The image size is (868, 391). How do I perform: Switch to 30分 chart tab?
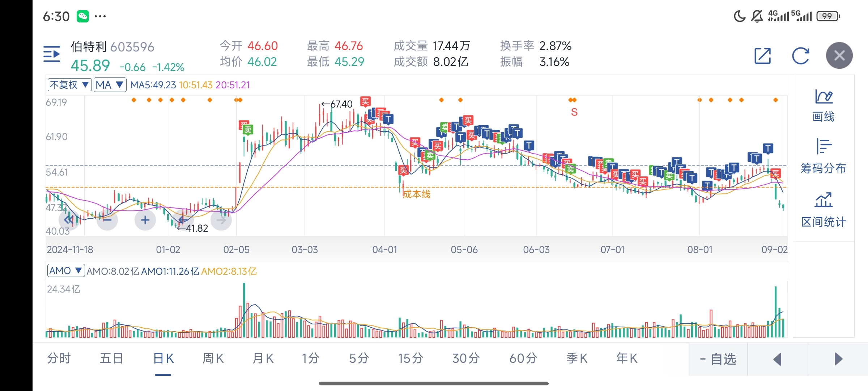coord(466,358)
